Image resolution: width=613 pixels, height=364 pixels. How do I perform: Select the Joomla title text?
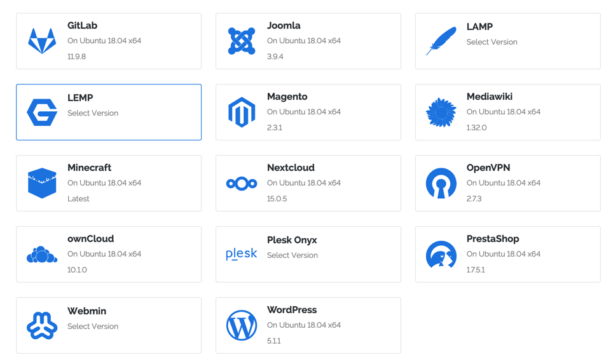(284, 25)
